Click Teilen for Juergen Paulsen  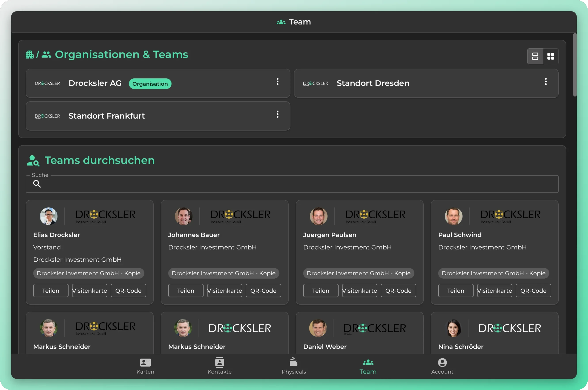321,291
